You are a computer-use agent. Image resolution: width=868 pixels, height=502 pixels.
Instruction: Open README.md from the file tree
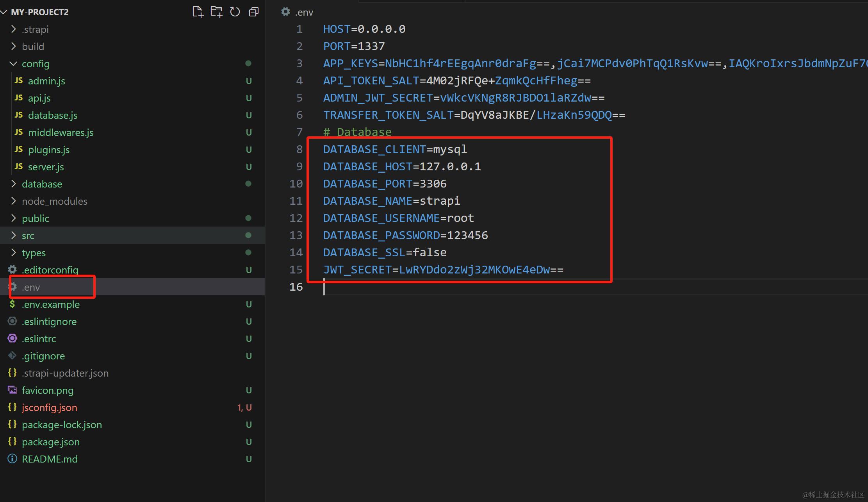coord(50,459)
